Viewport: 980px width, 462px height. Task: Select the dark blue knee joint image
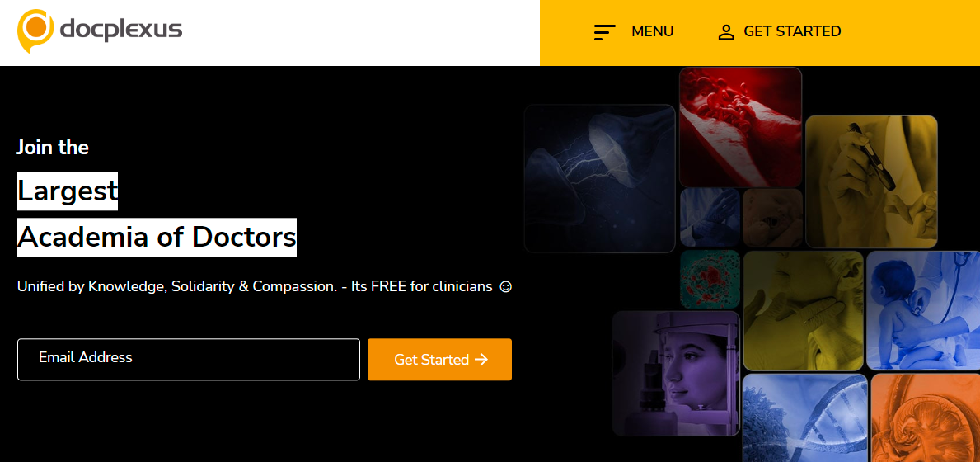[x=600, y=179]
